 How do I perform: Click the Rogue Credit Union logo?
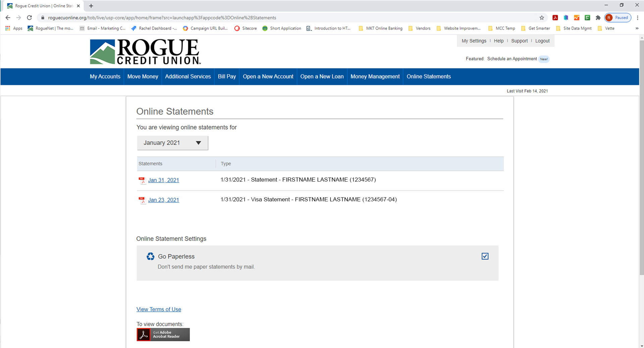145,52
